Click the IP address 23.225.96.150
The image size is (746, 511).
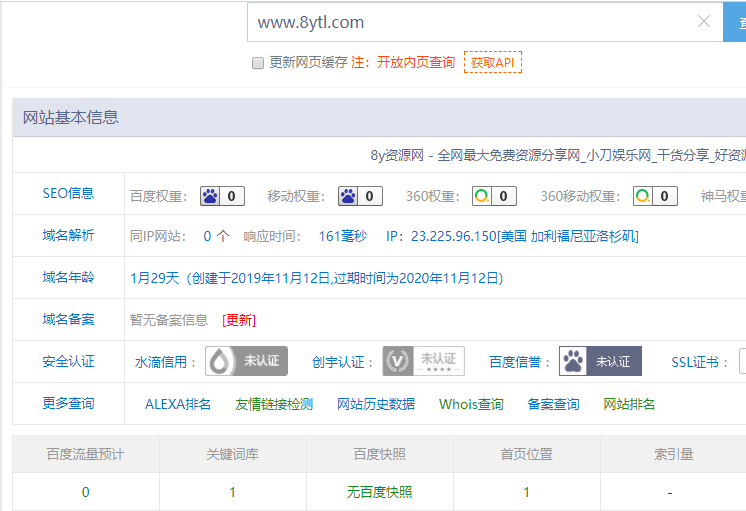click(453, 236)
